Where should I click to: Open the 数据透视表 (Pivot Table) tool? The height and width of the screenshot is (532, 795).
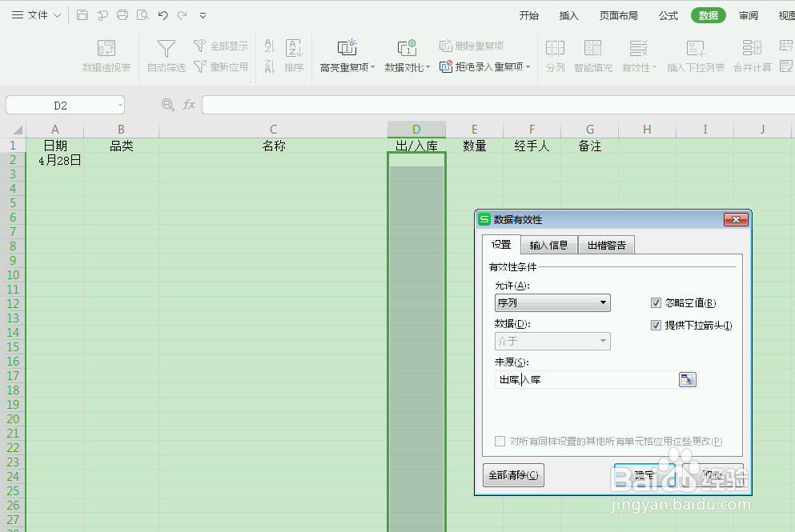point(106,54)
